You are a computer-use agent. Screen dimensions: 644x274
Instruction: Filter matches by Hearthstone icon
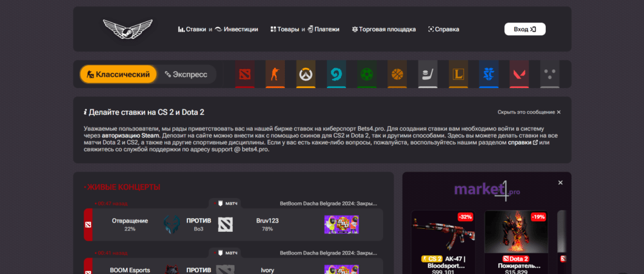[336, 74]
